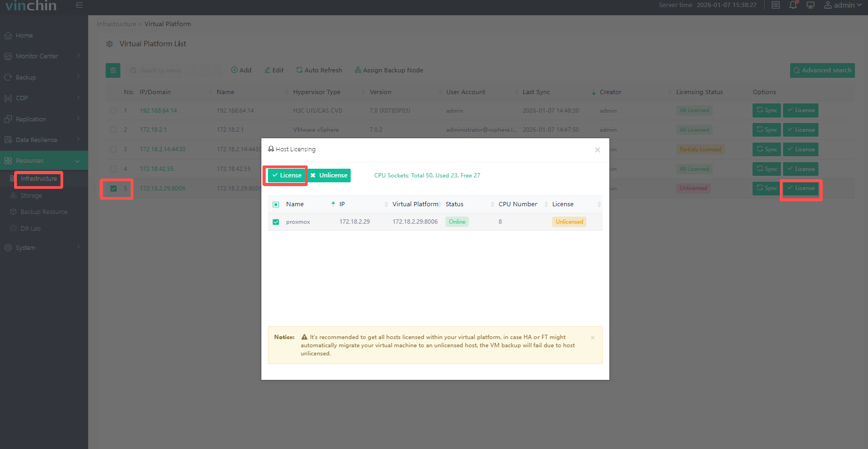
Task: Uncheck the row 5 platform checkbox
Action: [113, 189]
